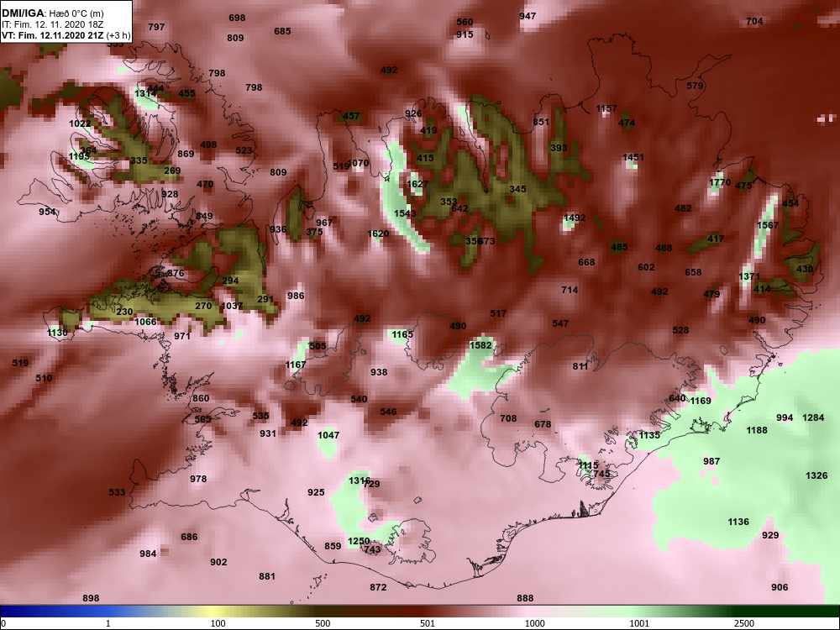Click the height value 1165
The image size is (840, 630).
coord(402,334)
